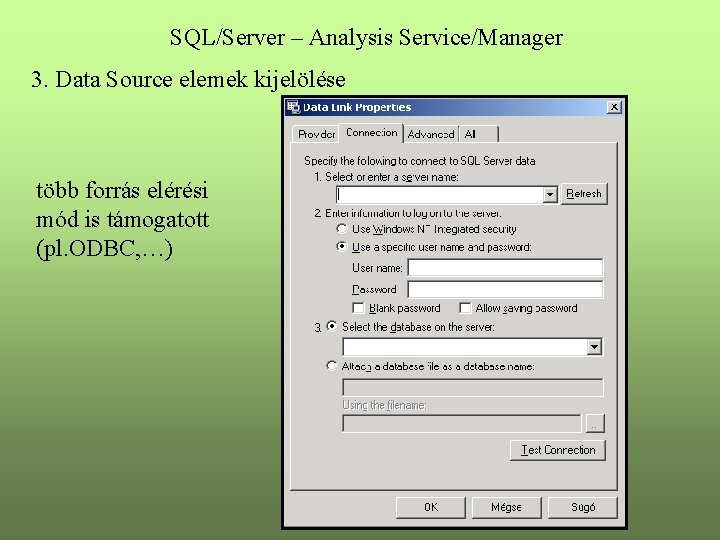720x540 pixels.
Task: Tick the Allow saving password checkbox
Action: pos(465,308)
